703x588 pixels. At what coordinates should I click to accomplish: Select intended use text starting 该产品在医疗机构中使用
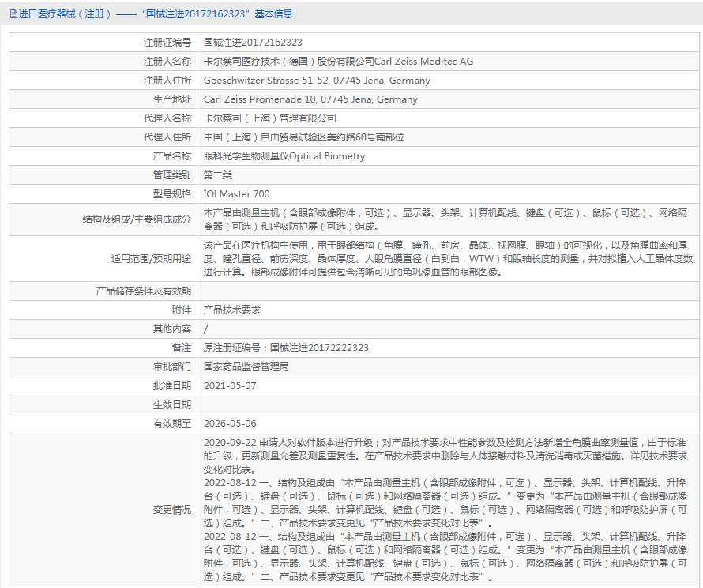[x=449, y=259]
